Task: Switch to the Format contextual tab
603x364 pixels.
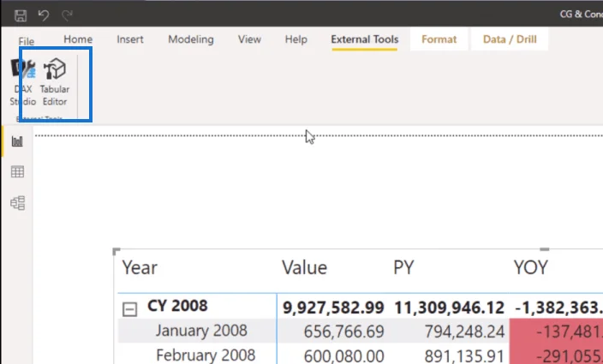Action: point(439,39)
